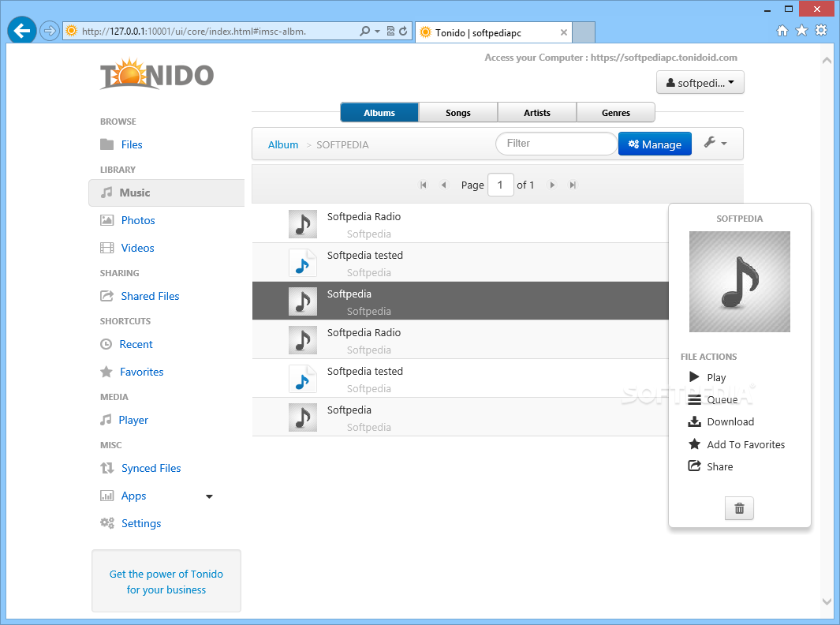
Task: Select first Softpedia Radio song row
Action: [461, 224]
